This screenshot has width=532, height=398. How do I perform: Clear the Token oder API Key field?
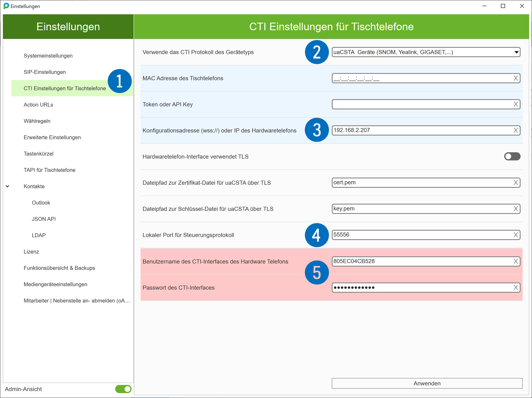click(x=516, y=104)
